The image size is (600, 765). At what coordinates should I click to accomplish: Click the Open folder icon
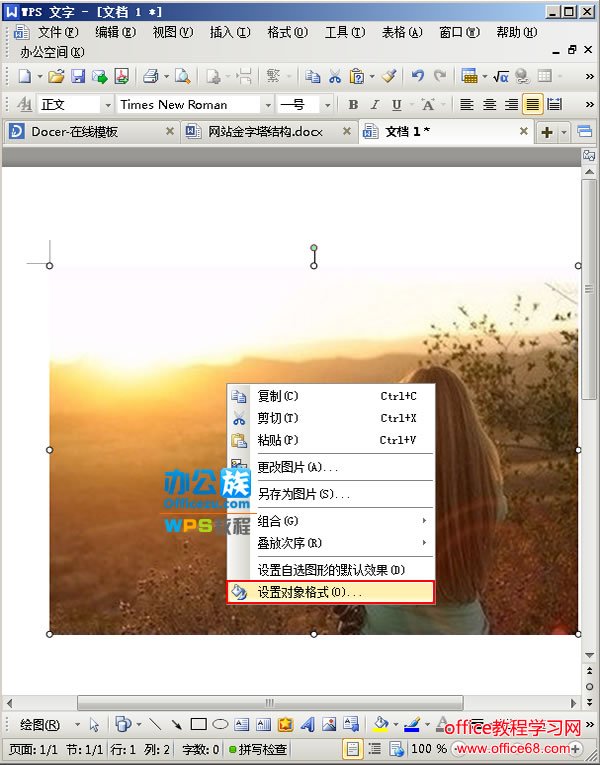click(x=57, y=76)
